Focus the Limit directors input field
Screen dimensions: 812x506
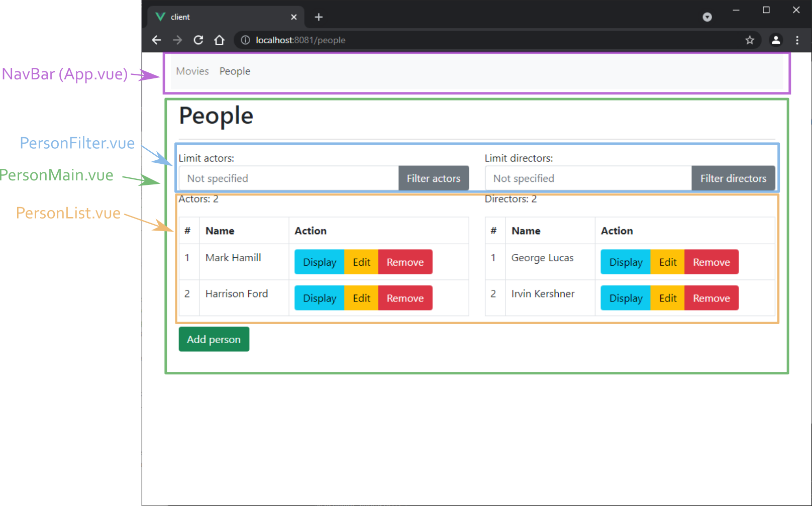tap(588, 178)
